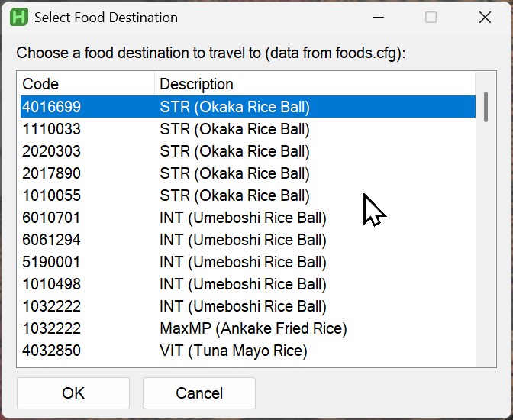
Task: Close the Select Food Destination window
Action: [x=485, y=18]
